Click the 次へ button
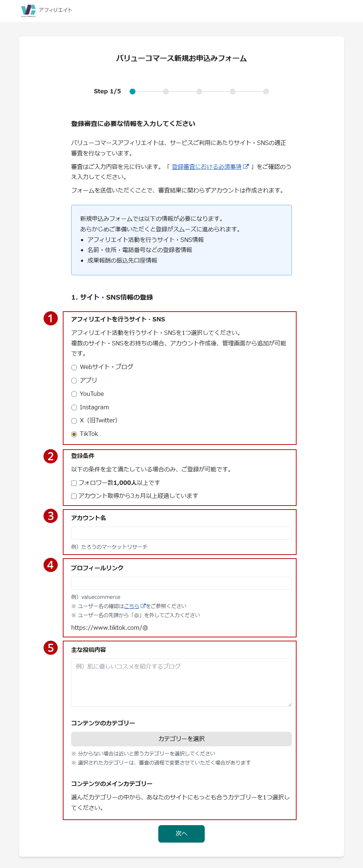The image size is (363, 868). coord(181,833)
